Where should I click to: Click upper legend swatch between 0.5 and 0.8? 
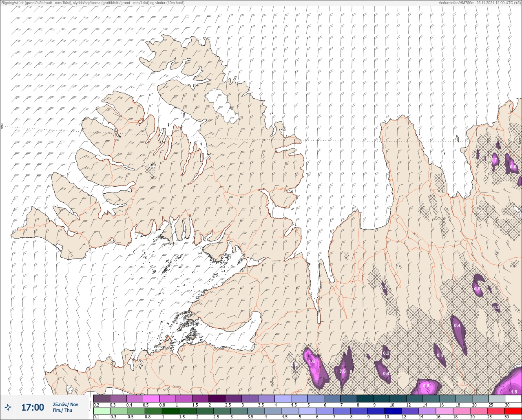click(x=151, y=398)
